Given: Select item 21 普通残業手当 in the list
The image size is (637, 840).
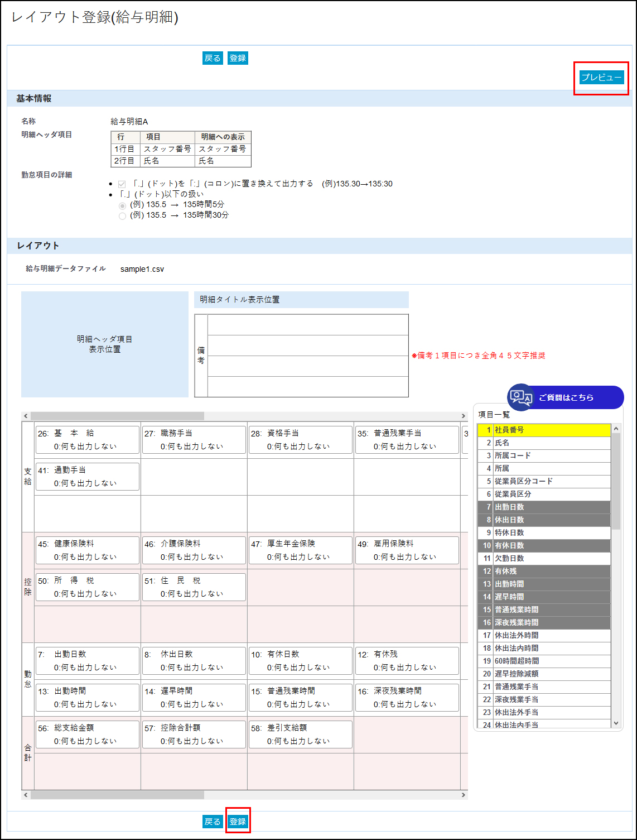Looking at the screenshot, I should (544, 687).
